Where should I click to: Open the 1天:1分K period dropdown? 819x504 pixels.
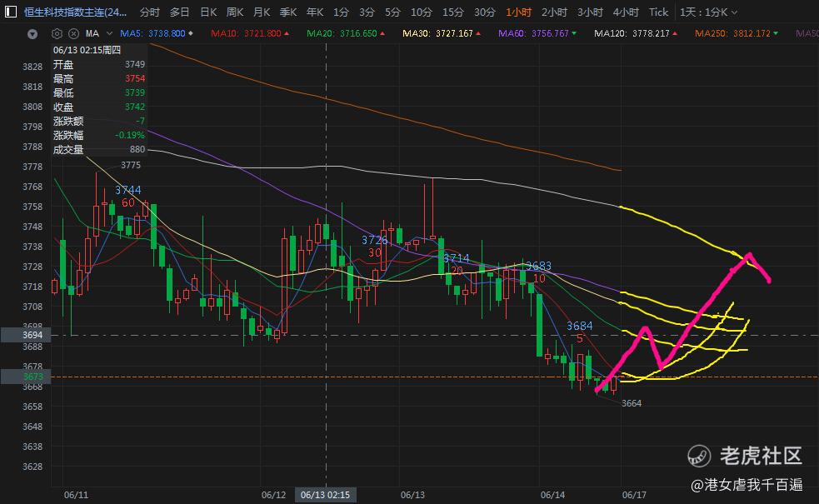708,12
